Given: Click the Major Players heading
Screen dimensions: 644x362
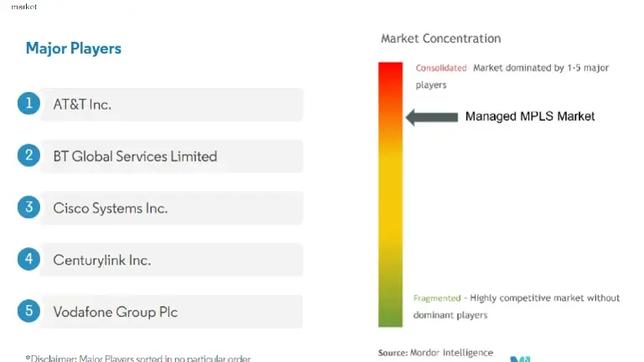Looking at the screenshot, I should (x=73, y=48).
